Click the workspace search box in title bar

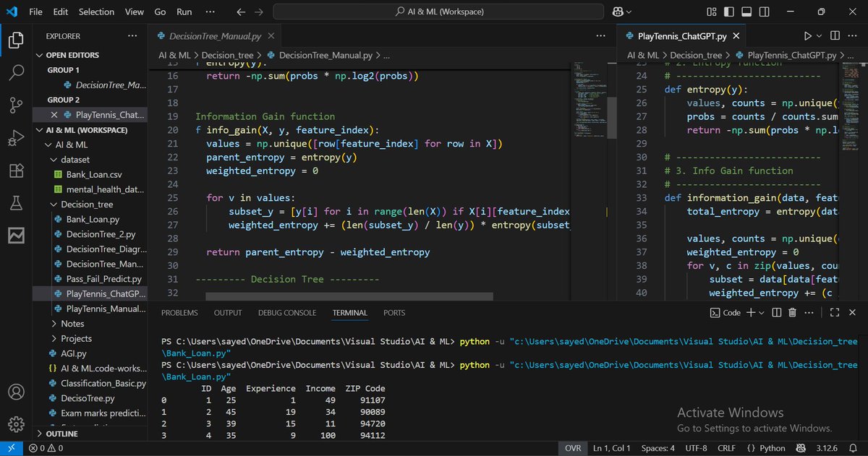pyautogui.click(x=439, y=12)
